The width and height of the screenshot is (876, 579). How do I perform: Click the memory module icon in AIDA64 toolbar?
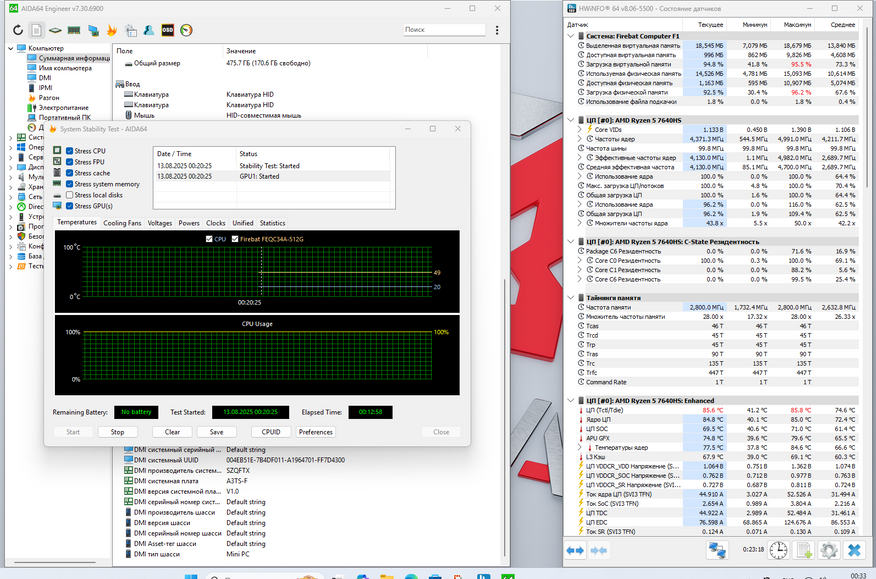click(x=74, y=30)
